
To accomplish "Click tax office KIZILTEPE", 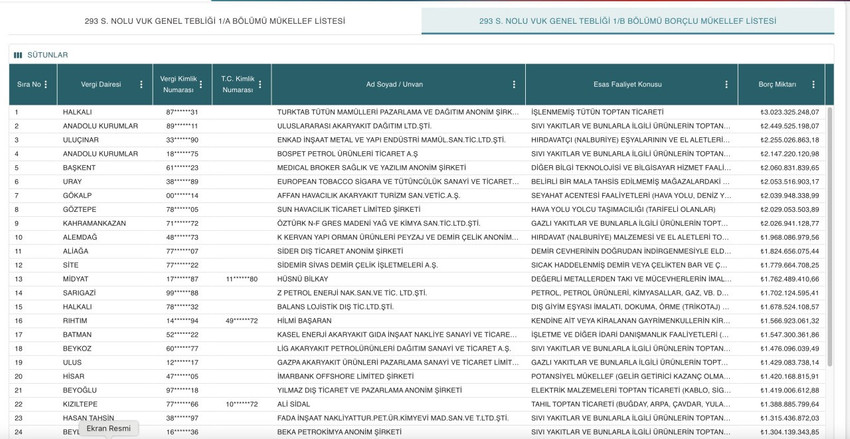I will click(82, 404).
